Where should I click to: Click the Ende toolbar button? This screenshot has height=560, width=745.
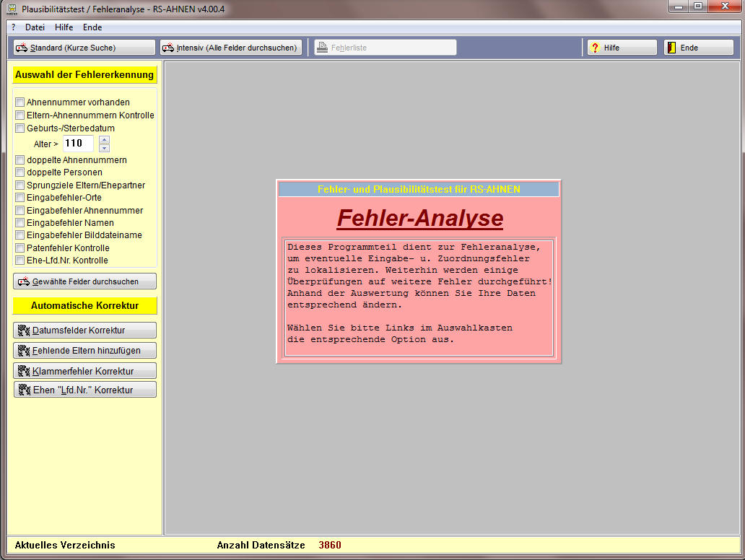(x=699, y=48)
